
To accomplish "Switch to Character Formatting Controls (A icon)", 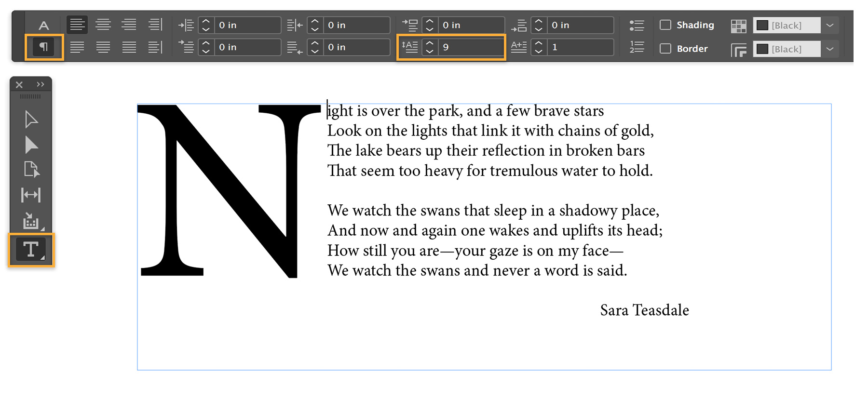I will [44, 26].
